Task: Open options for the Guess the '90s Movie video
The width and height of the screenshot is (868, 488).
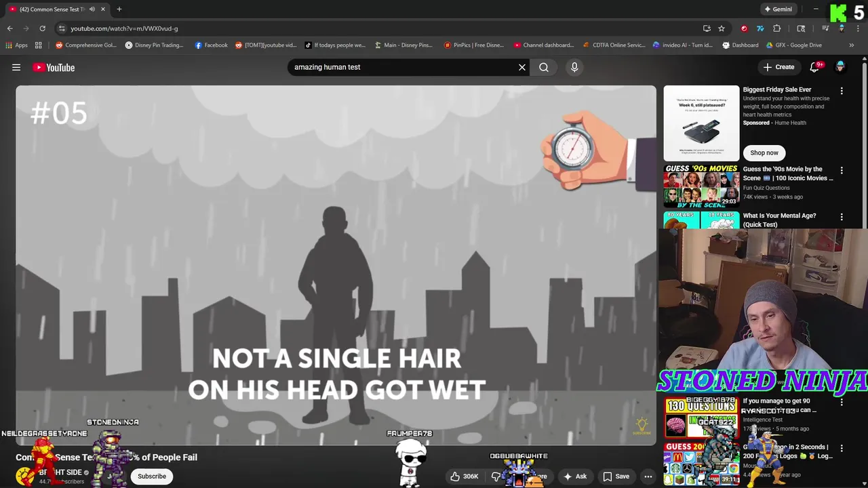Action: click(842, 170)
